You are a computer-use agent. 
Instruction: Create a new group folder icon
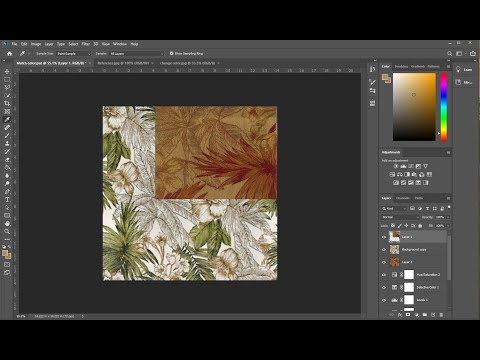(425, 315)
